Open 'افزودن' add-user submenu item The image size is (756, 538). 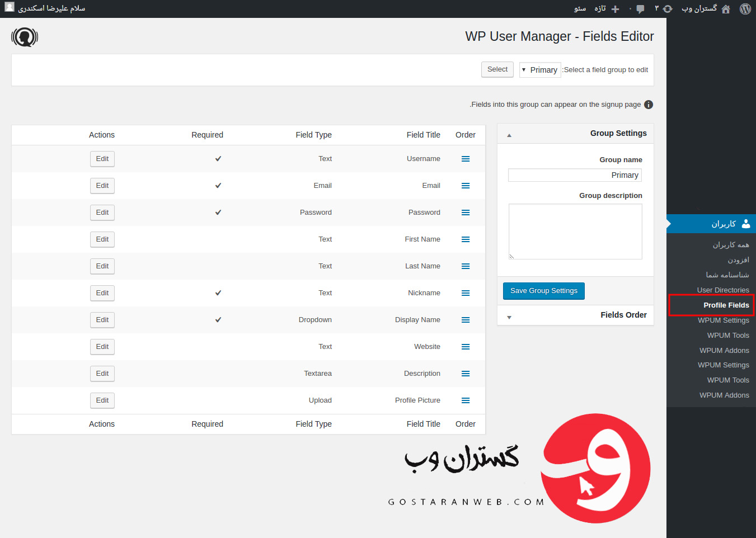tap(739, 260)
